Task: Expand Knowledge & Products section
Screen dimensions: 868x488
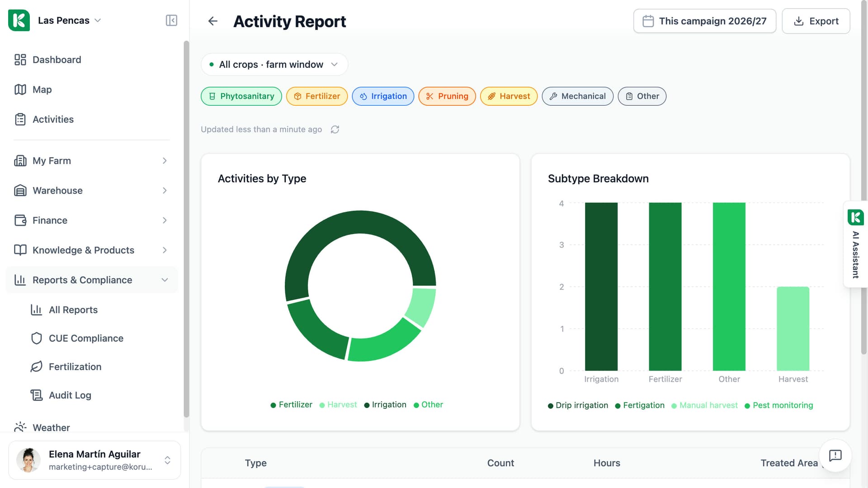Action: pyautogui.click(x=92, y=250)
